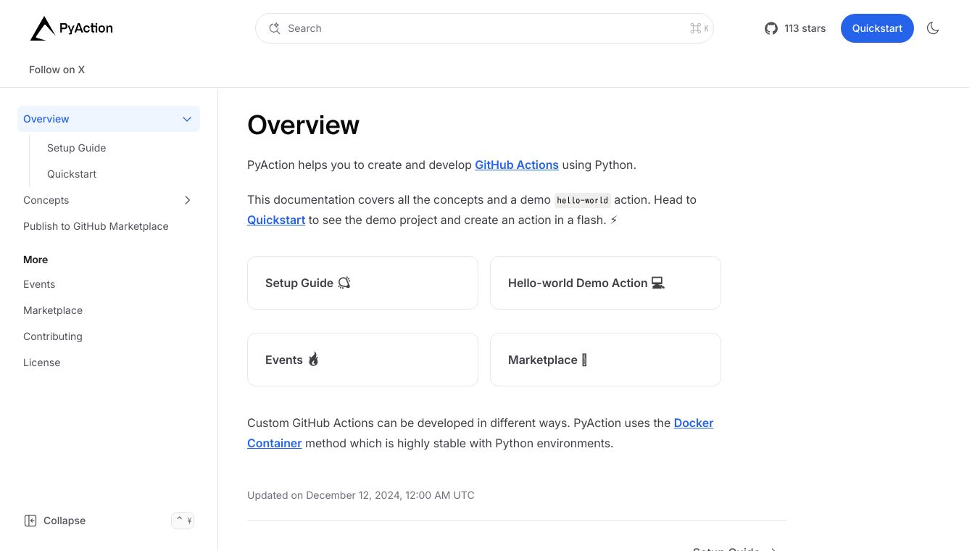Viewport: 980px width, 551px height.
Task: Click the search magnifier icon
Action: (275, 28)
